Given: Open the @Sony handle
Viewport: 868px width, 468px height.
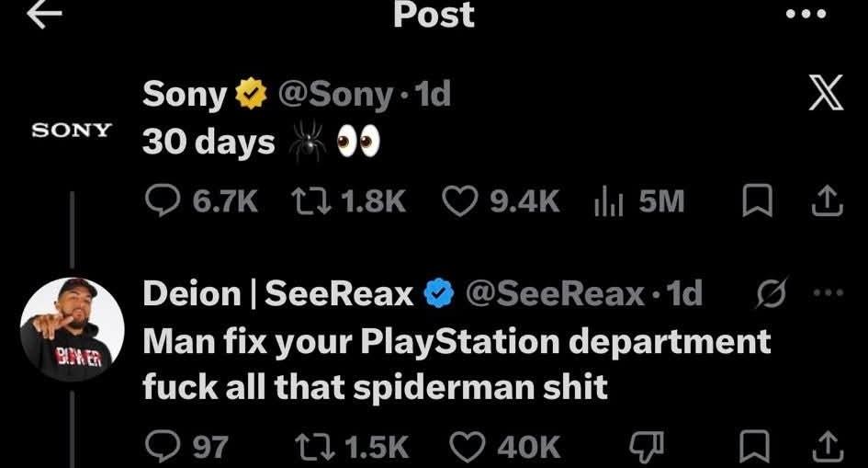Looking at the screenshot, I should pos(335,94).
